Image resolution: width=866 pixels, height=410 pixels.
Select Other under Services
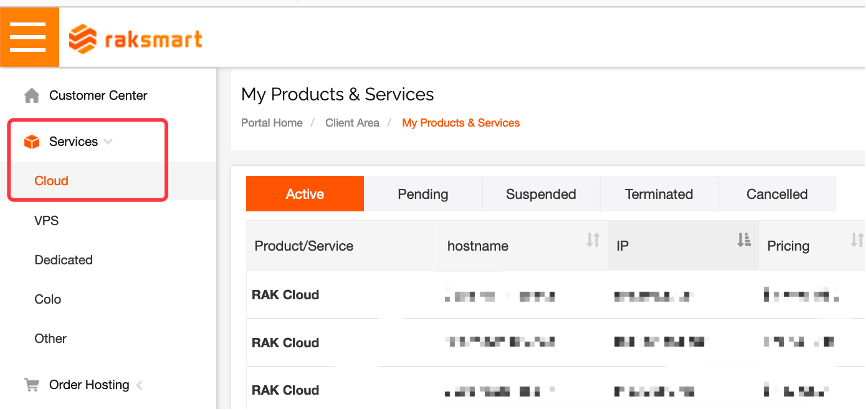click(x=50, y=338)
